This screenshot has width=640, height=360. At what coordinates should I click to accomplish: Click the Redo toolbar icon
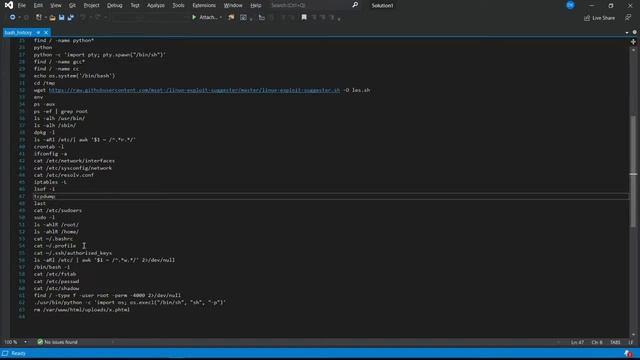click(x=98, y=17)
